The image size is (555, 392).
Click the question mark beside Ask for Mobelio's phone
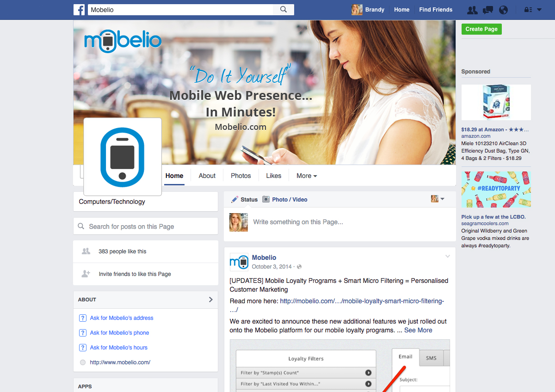coord(82,332)
